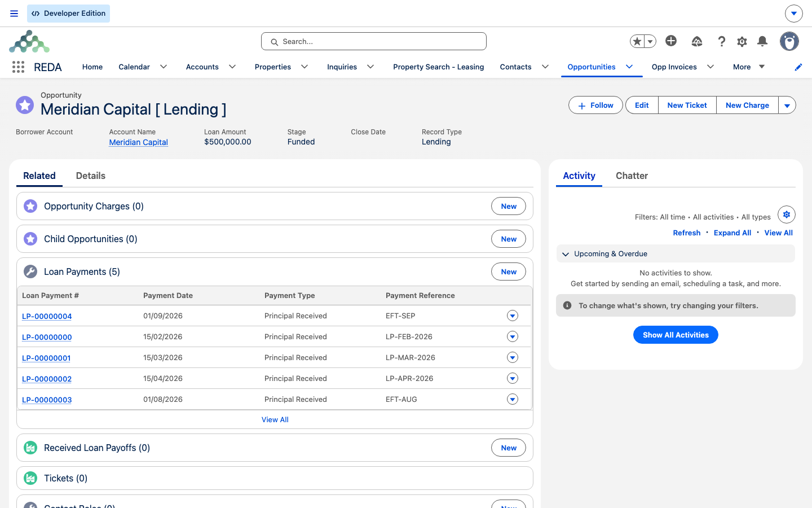Open the Meridian Capital account link

pyautogui.click(x=139, y=142)
